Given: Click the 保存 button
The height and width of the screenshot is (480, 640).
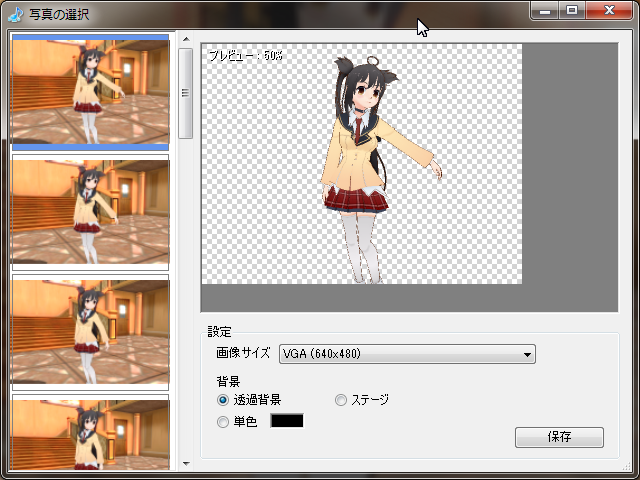Looking at the screenshot, I should coord(559,437).
